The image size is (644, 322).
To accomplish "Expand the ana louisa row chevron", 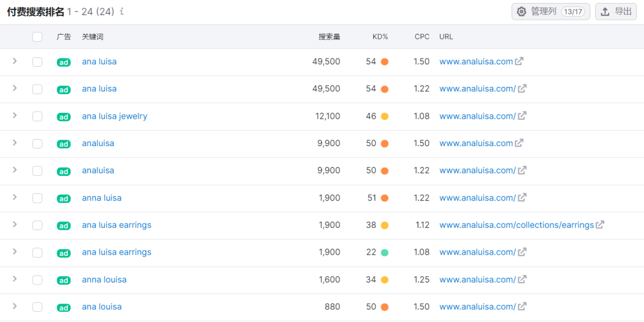I will point(15,306).
